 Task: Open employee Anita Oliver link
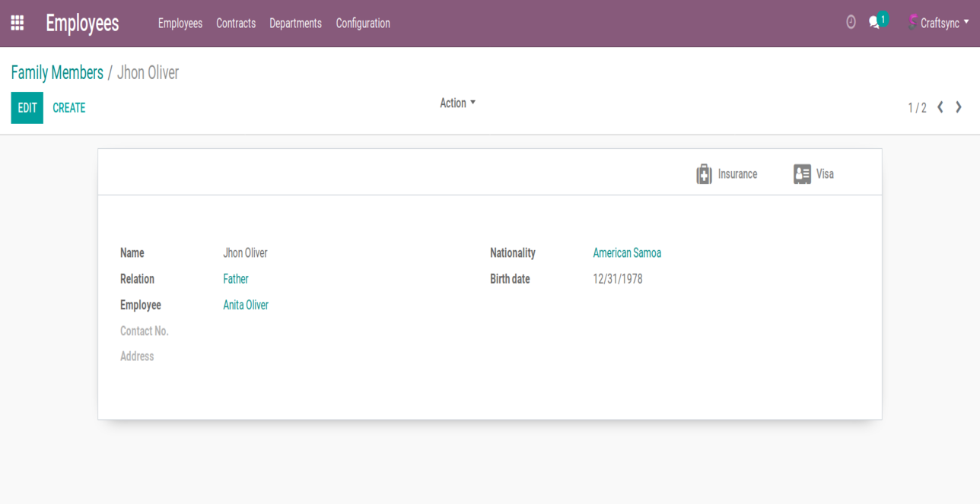coord(246,305)
